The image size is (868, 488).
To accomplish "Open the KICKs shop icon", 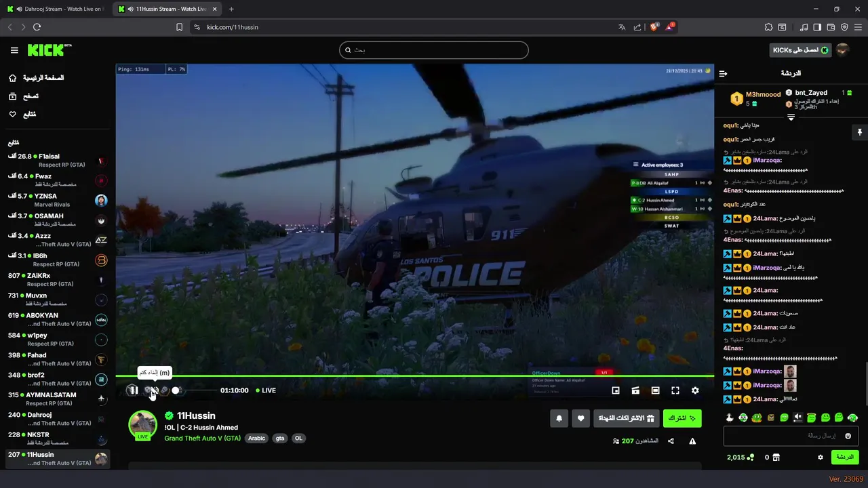I will click(776, 457).
